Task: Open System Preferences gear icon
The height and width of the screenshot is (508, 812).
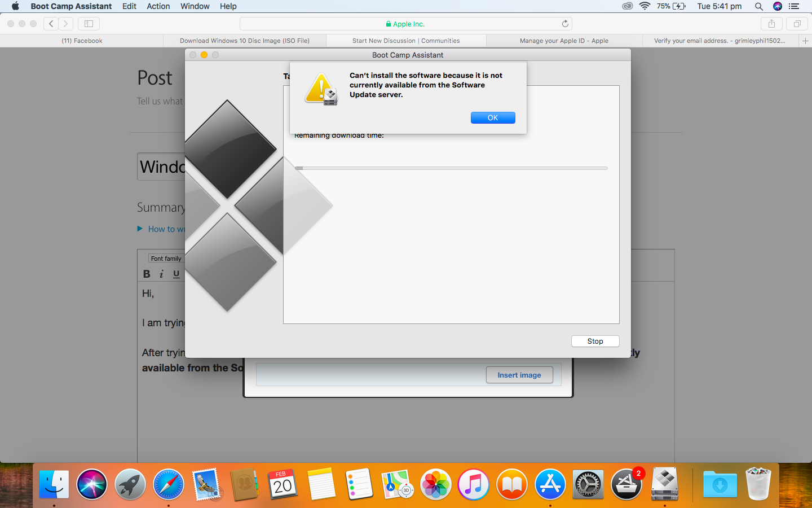Action: coord(588,485)
